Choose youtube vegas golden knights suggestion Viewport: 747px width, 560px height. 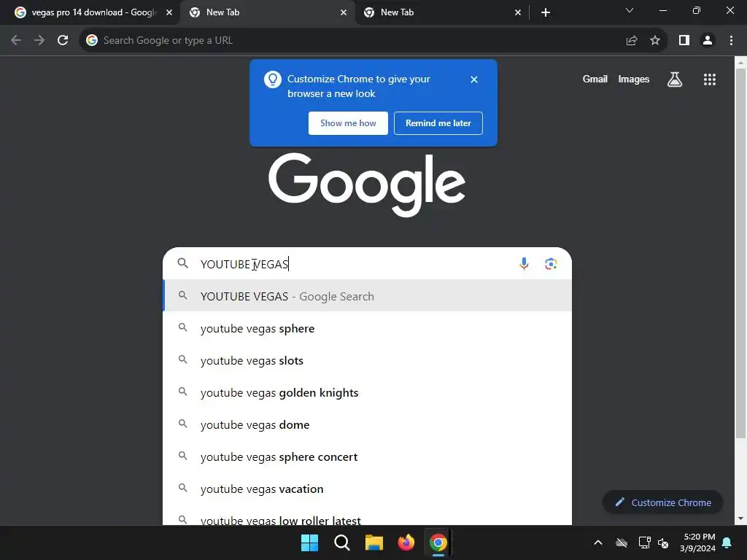tap(368, 392)
